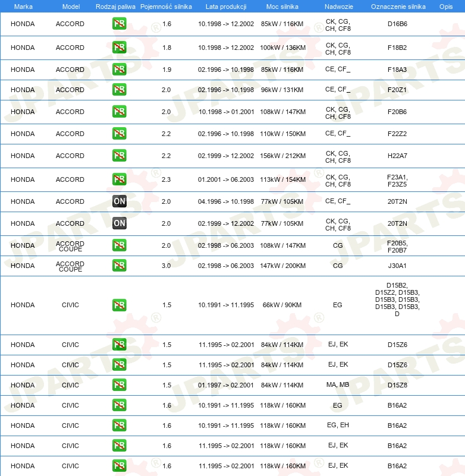The height and width of the screenshot is (476, 465).
Task: Select engine code J30A1
Action: coord(397,266)
